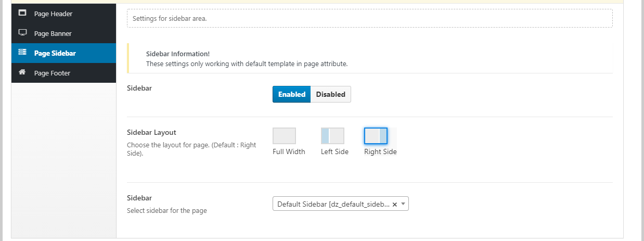This screenshot has width=644, height=241.
Task: Choose the Right Side layout thumbnail
Action: tap(376, 136)
